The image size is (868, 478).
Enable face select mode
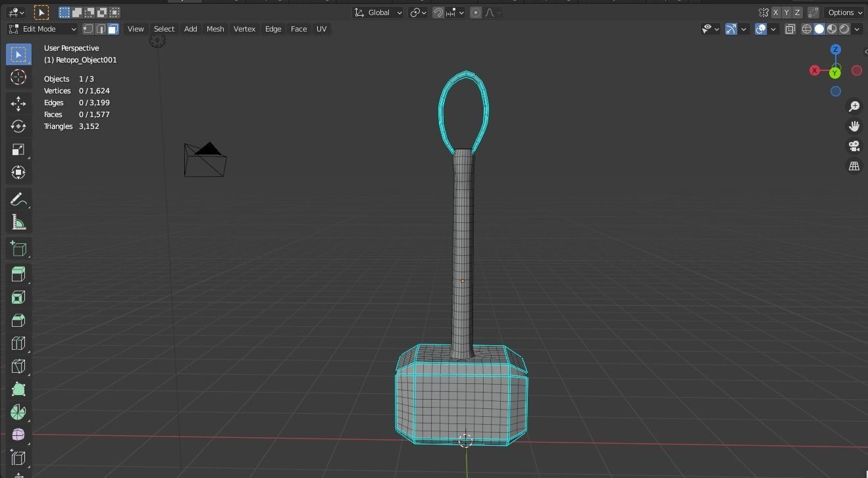[113, 29]
